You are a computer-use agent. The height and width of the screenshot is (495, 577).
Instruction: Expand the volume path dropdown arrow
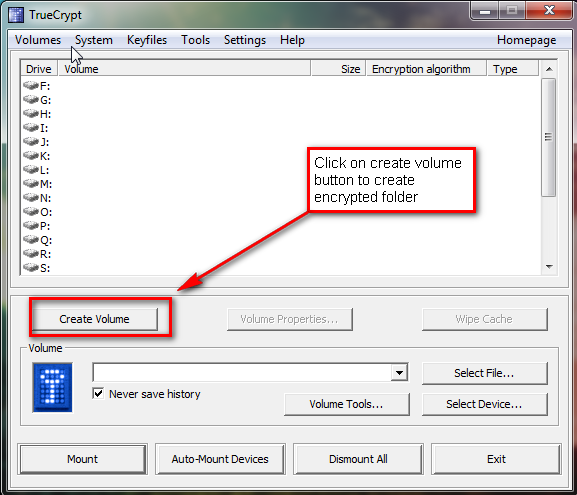click(x=399, y=373)
